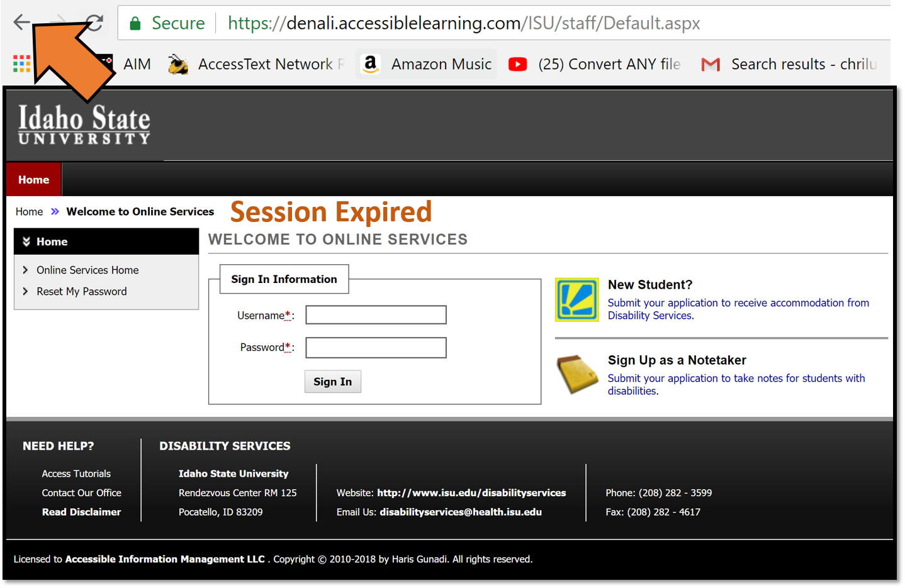The image size is (905, 588).
Task: Open the Google apps grid
Action: [21, 64]
